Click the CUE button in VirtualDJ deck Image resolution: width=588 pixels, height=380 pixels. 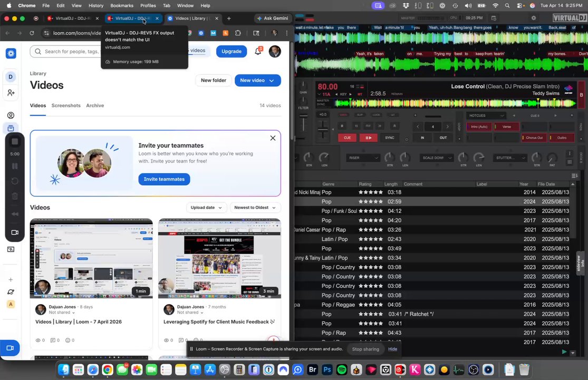(347, 138)
